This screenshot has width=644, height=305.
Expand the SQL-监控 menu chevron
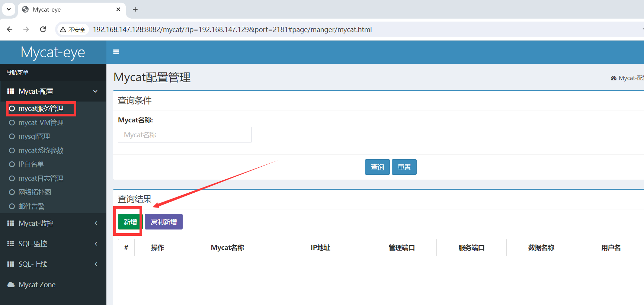(x=96, y=244)
